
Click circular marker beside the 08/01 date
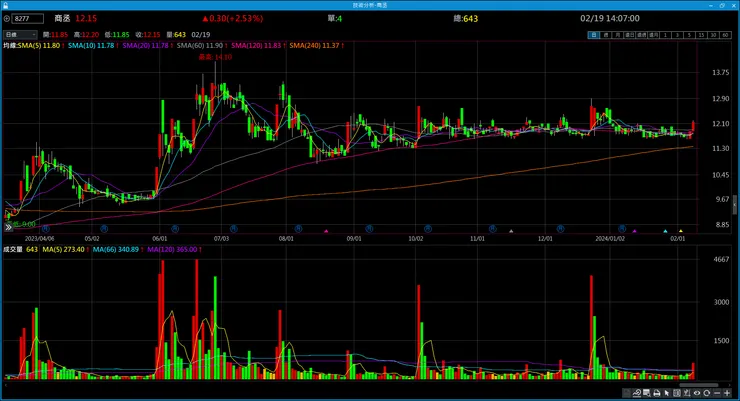point(298,229)
